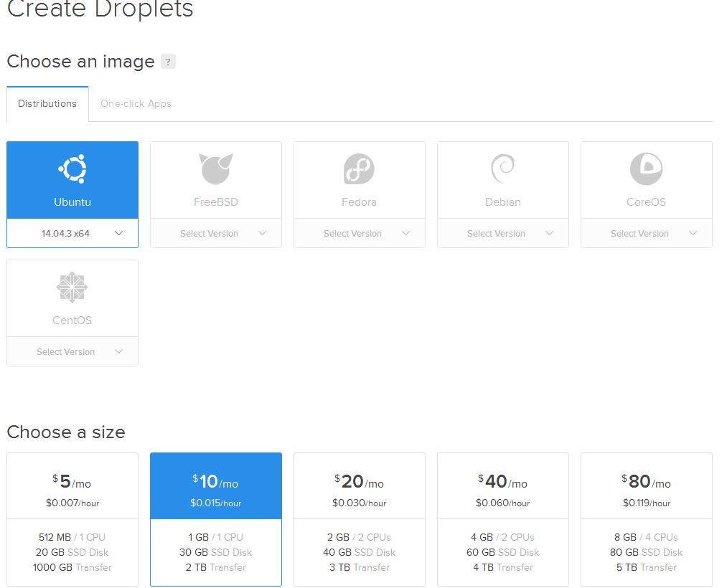Click the 3 TB Transfer spec
The image size is (727, 588).
[x=360, y=567]
